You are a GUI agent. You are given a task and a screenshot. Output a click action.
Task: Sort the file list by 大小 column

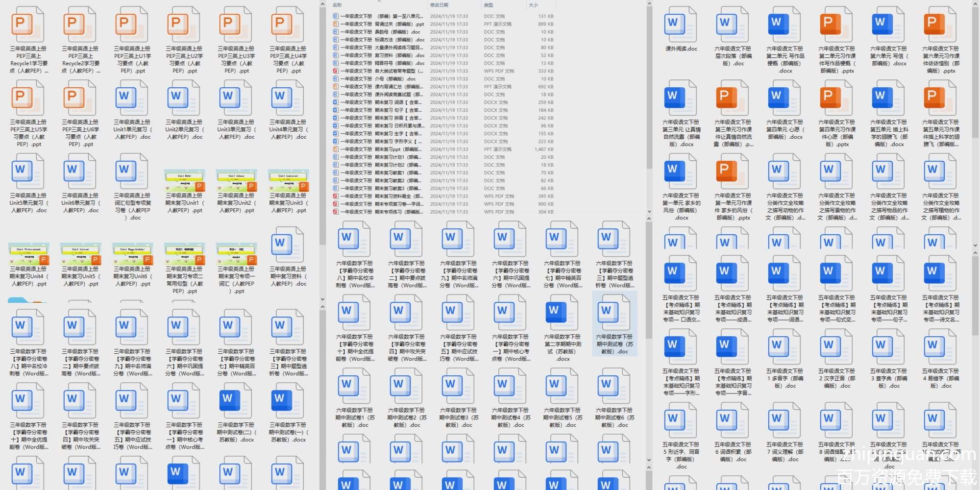pyautogui.click(x=533, y=5)
